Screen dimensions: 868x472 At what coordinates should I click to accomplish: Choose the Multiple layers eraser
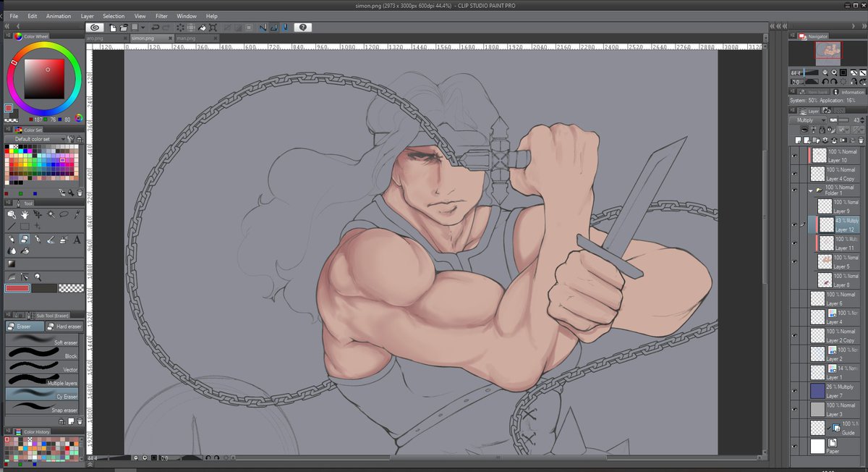tap(42, 382)
